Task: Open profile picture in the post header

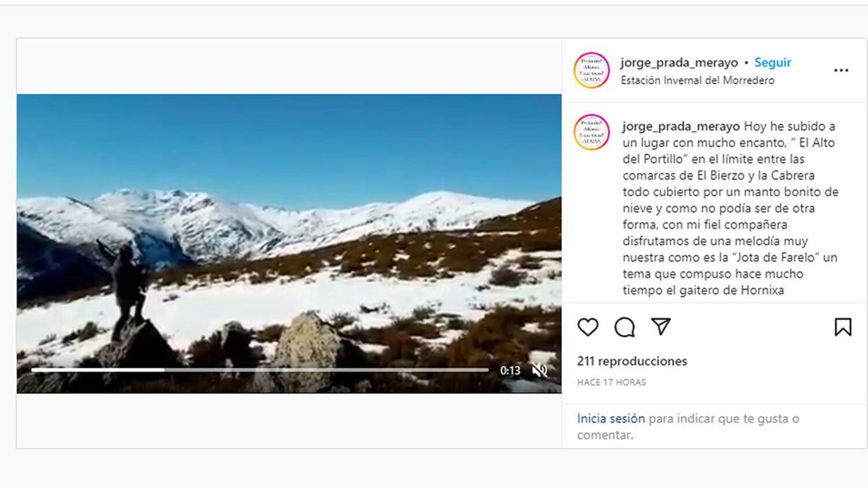Action: (x=591, y=71)
